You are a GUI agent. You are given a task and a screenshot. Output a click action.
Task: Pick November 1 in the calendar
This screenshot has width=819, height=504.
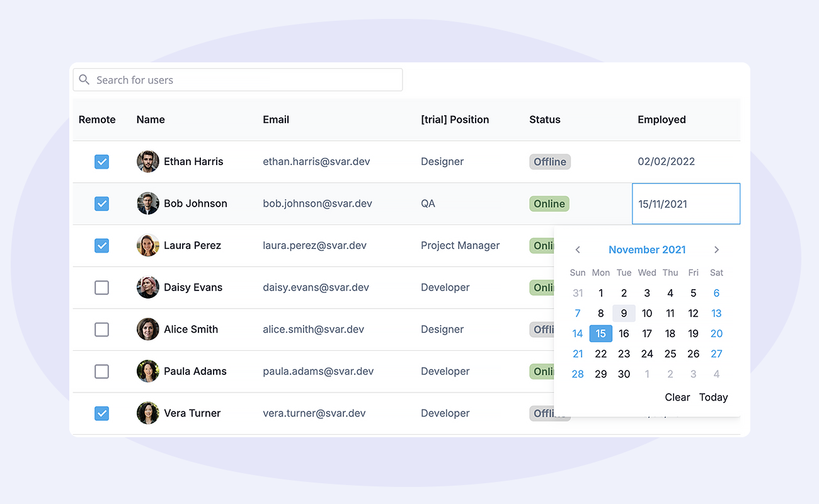[x=601, y=293]
